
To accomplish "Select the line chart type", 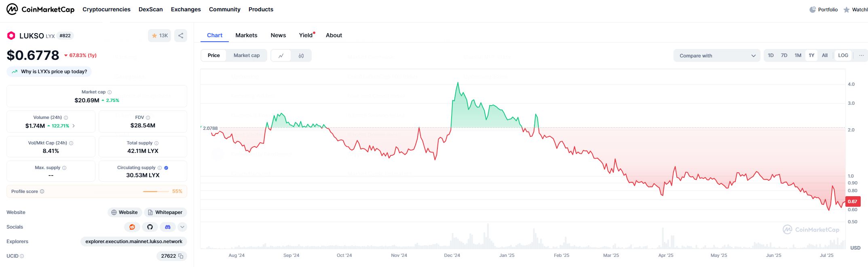I will [281, 56].
